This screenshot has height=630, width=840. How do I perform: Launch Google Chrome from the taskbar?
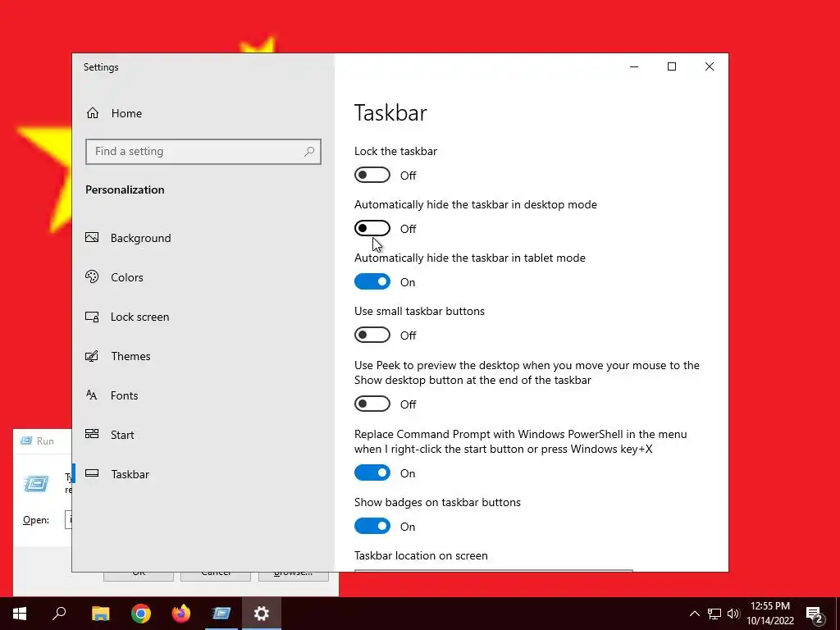tap(141, 614)
